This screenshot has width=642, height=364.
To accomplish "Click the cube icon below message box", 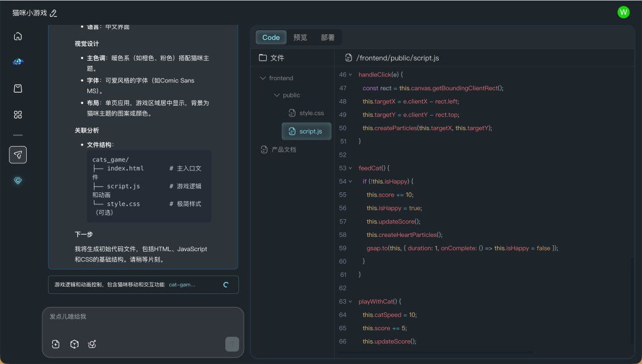I will click(x=74, y=344).
